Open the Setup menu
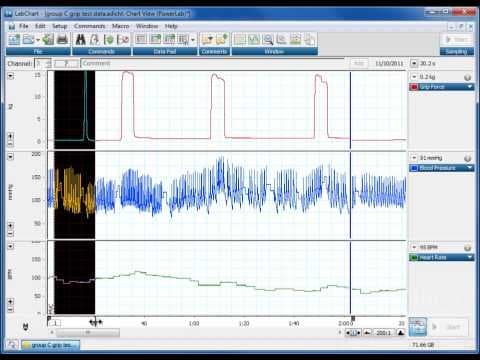Screen dimensions: 480x360 pos(60,26)
